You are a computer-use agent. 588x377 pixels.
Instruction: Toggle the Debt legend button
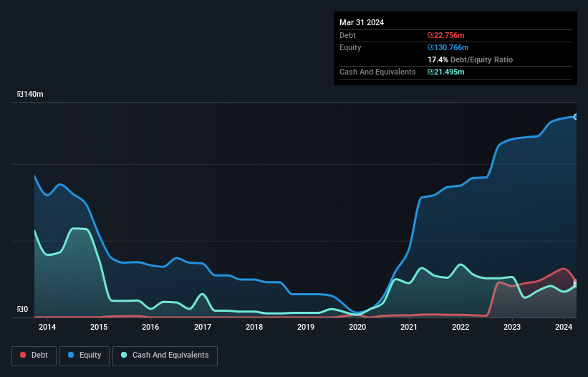pos(34,355)
